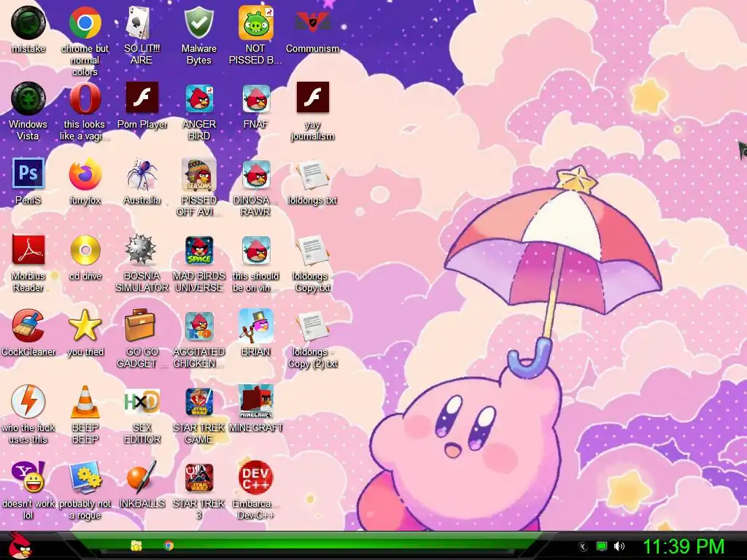Launch the 'Morbius Reader' PDF icon
Screen dimensions: 747x560
coord(28,250)
